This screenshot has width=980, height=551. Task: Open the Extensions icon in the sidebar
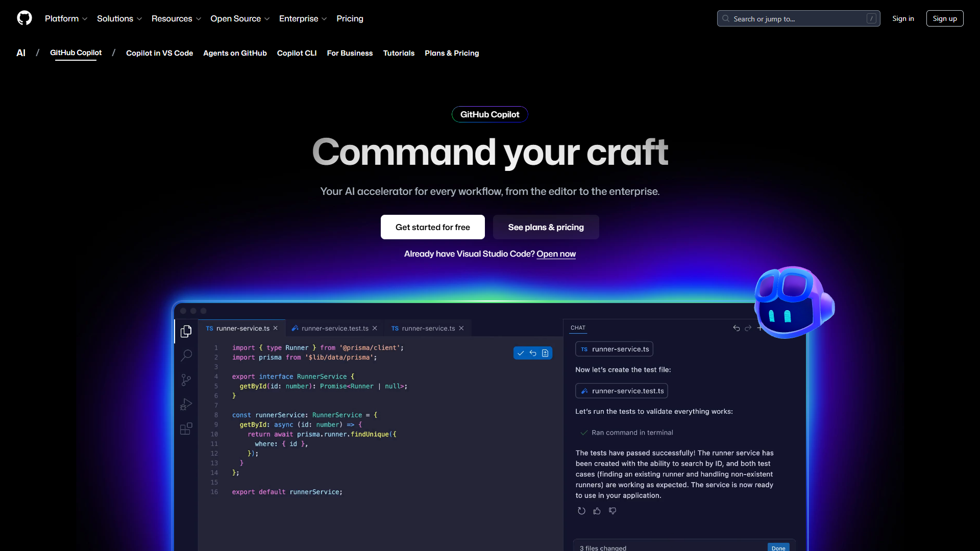[186, 429]
